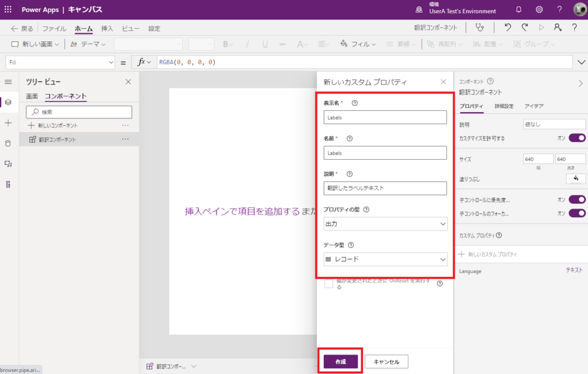Open the Fill property selector dropdown
This screenshot has height=374, width=588.
[x=60, y=62]
